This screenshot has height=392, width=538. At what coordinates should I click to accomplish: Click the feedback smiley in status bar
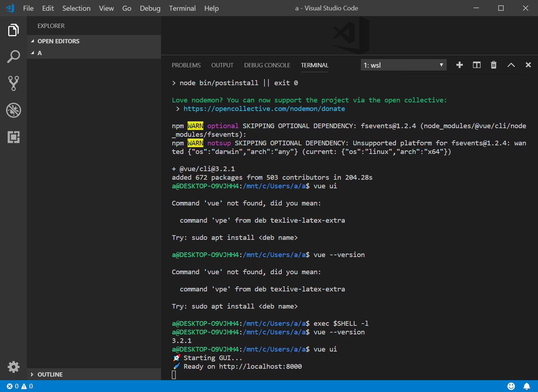tap(511, 386)
